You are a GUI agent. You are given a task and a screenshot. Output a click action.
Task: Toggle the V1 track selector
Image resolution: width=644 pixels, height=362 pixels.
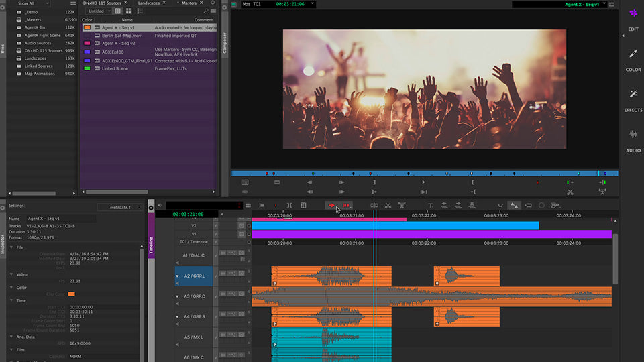194,235
